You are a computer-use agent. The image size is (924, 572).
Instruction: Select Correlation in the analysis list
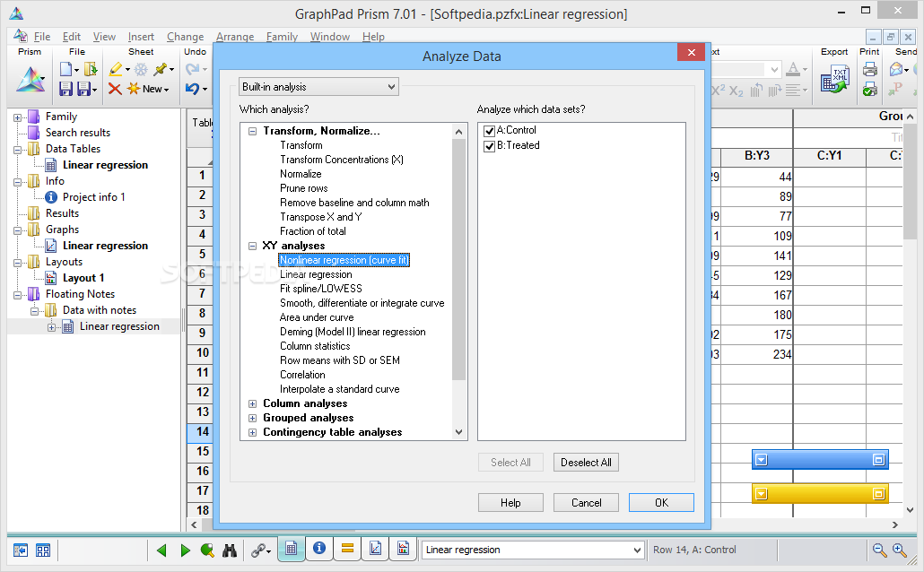302,375
